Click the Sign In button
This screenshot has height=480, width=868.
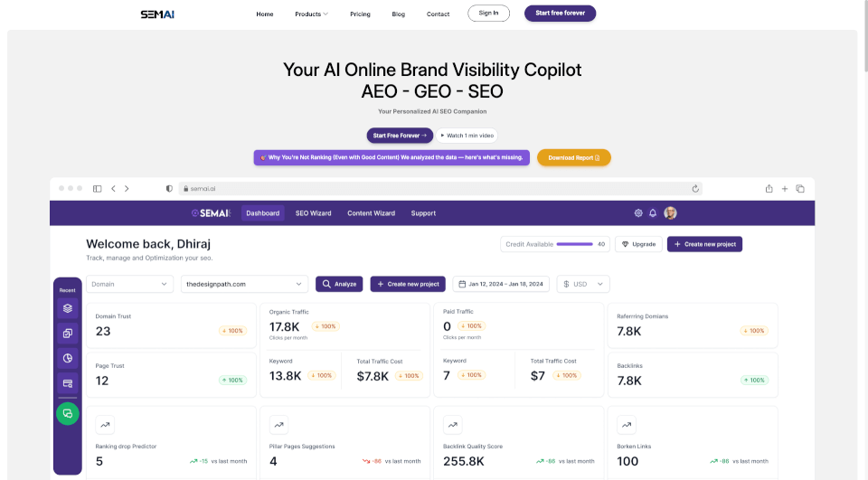[488, 14]
